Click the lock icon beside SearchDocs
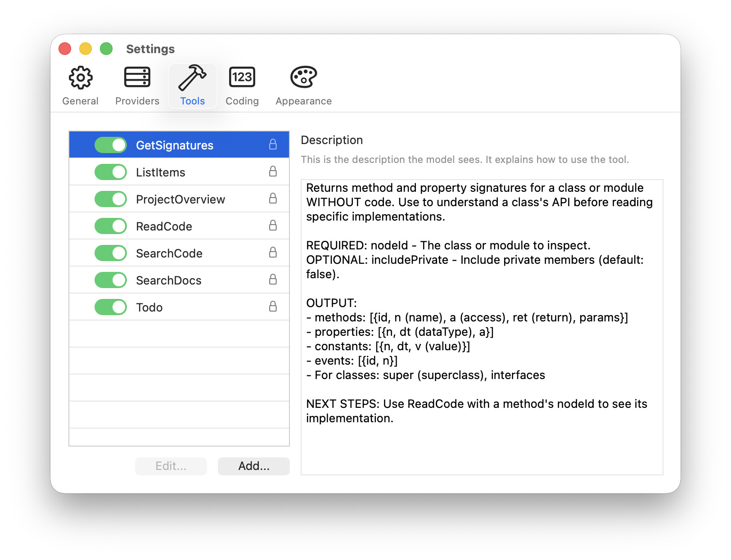The width and height of the screenshot is (731, 560). tap(273, 280)
